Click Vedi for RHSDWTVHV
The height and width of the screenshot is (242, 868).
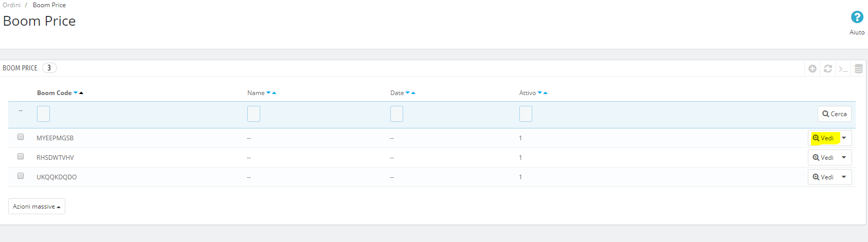click(823, 158)
